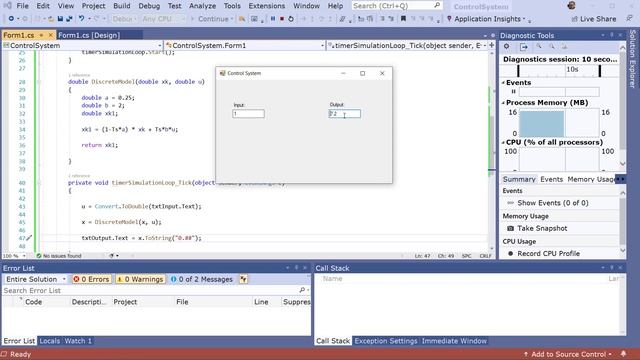640x360 pixels.
Task: Toggle the 0 Warnings filter
Action: 140,279
